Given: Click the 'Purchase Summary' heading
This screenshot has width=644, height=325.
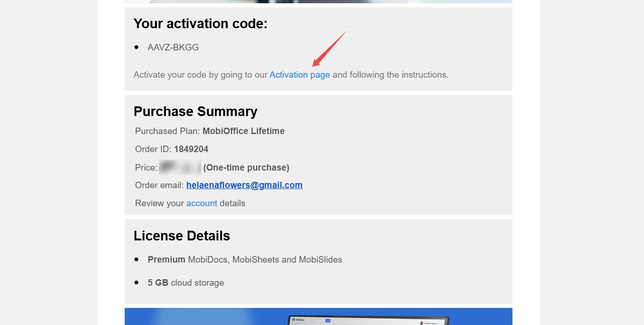Looking at the screenshot, I should [x=195, y=111].
